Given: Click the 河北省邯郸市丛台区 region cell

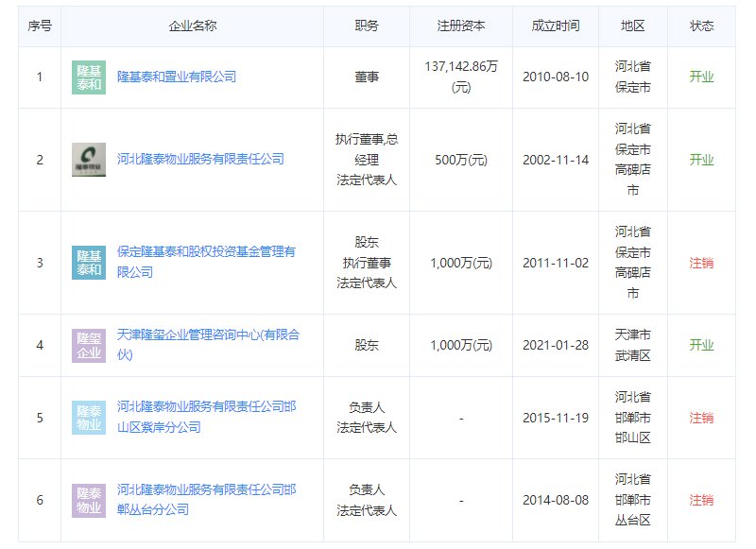Looking at the screenshot, I should pos(632,500).
